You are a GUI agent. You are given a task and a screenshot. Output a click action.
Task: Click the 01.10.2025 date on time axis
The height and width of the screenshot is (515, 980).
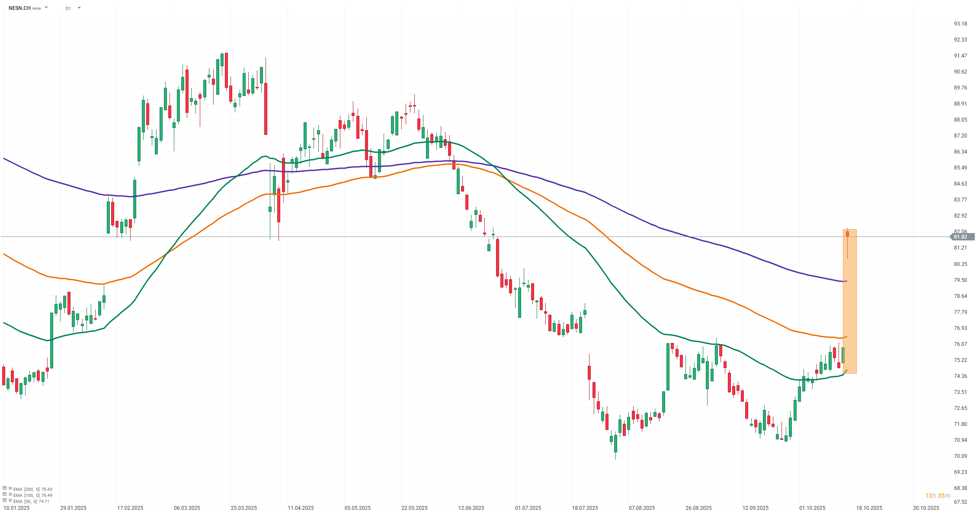pos(812,508)
